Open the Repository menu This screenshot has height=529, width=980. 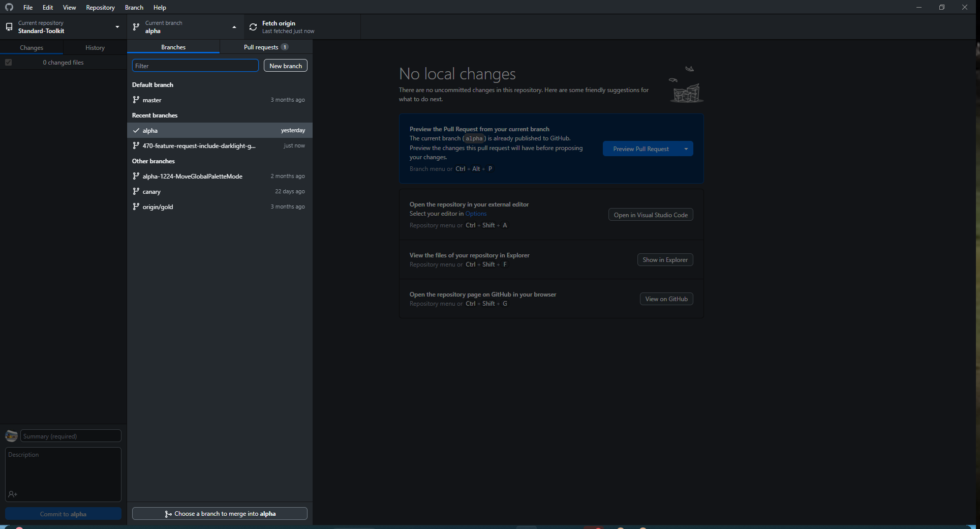click(x=100, y=7)
